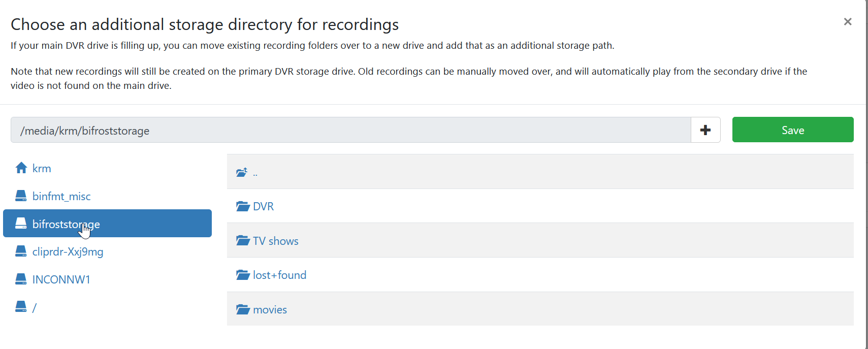Click the INCONNW1 drive icon
Screen dimensions: 868x349
(x=21, y=279)
